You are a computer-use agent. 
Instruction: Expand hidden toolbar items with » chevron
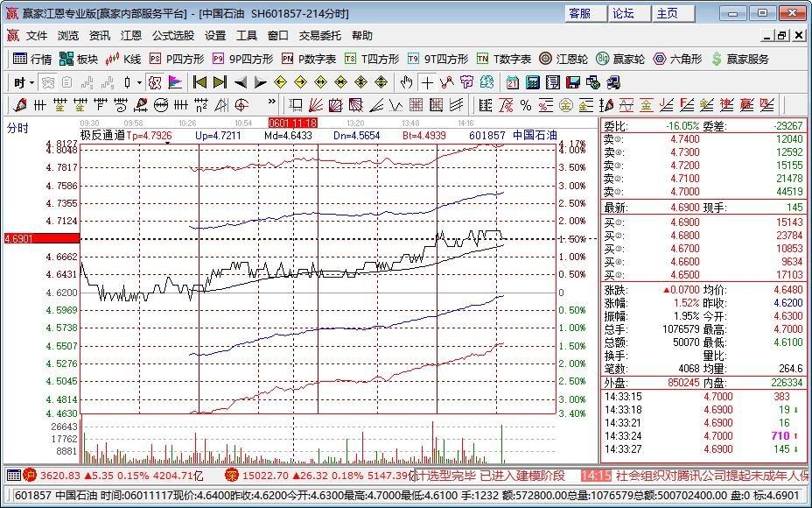271,101
